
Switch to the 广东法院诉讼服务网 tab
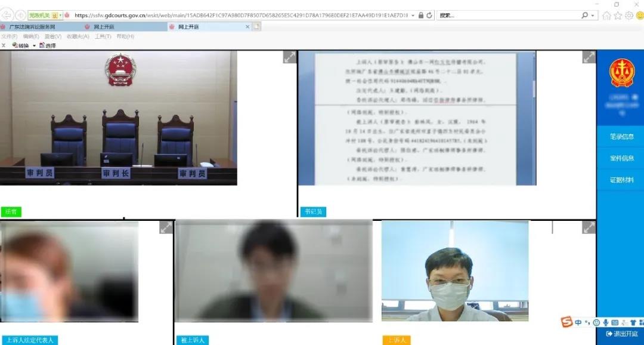click(x=33, y=27)
